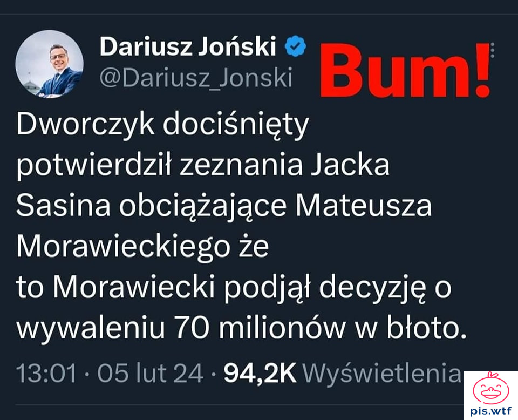Screen dimensions: 518x420
Task: Click the word wywaleniu in the tweet
Action: pos(91,329)
